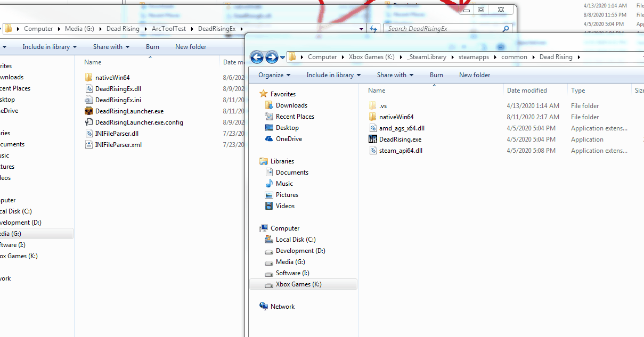Click date 4/13/2020 1:14 AM for .vs row

[x=533, y=106]
